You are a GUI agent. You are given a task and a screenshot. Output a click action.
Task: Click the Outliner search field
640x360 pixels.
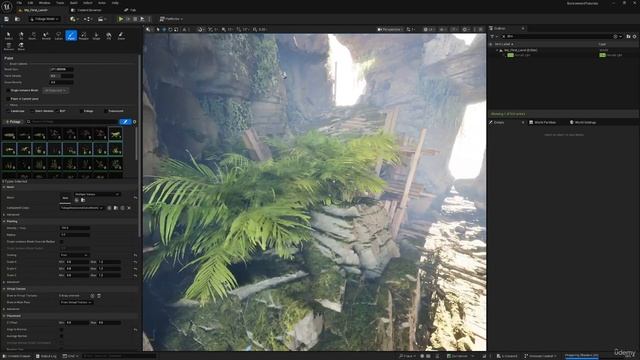(x=557, y=36)
